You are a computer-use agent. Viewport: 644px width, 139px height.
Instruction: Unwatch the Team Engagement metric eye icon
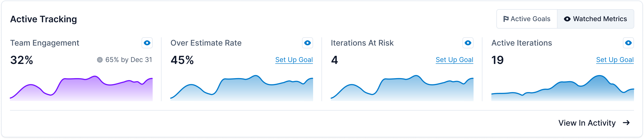[x=147, y=43]
